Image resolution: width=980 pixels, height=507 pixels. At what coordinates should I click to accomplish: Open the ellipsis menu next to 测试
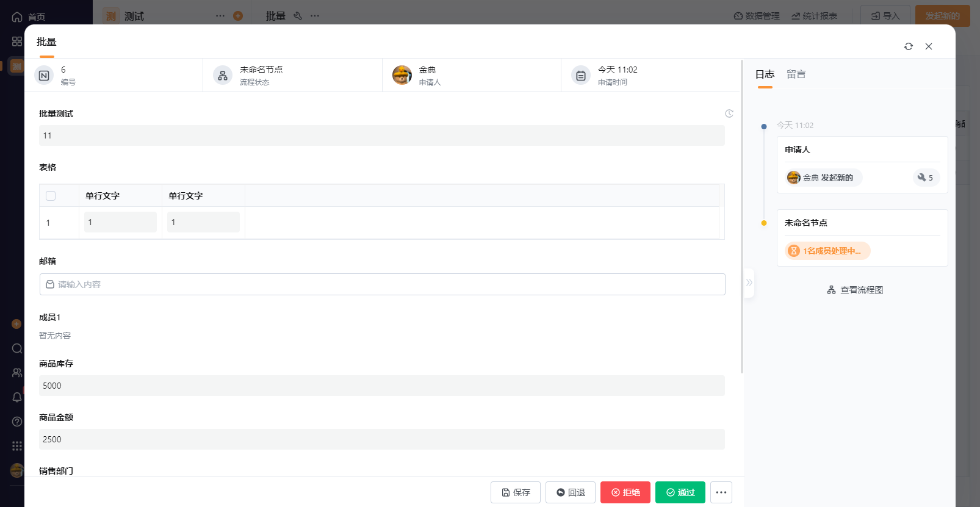point(220,16)
